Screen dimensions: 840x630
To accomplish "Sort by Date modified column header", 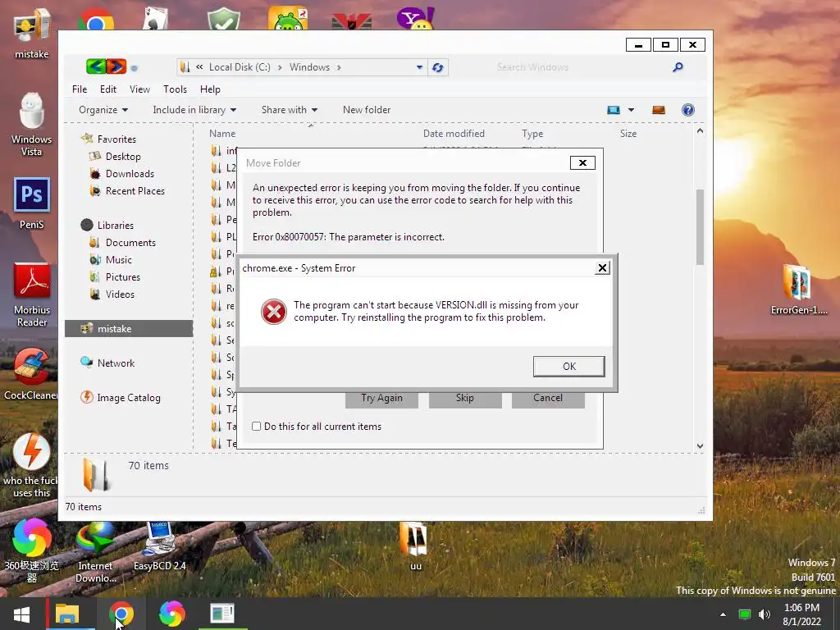I will coord(454,134).
